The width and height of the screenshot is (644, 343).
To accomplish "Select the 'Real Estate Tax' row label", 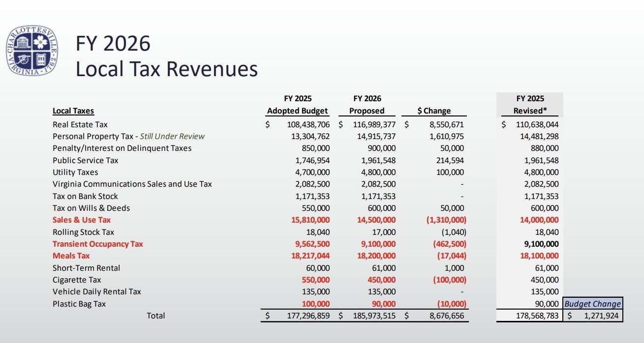I will [80, 124].
